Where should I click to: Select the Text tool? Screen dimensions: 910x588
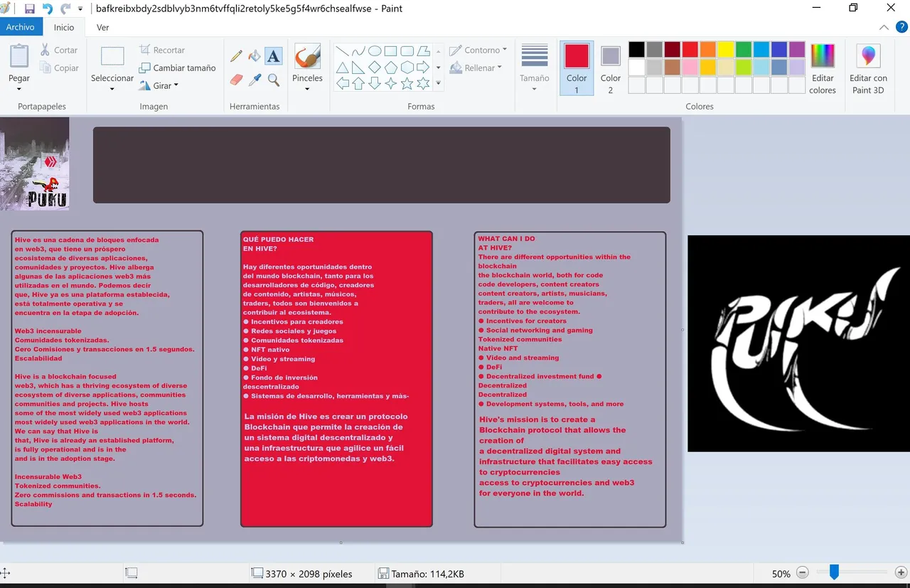coord(274,56)
